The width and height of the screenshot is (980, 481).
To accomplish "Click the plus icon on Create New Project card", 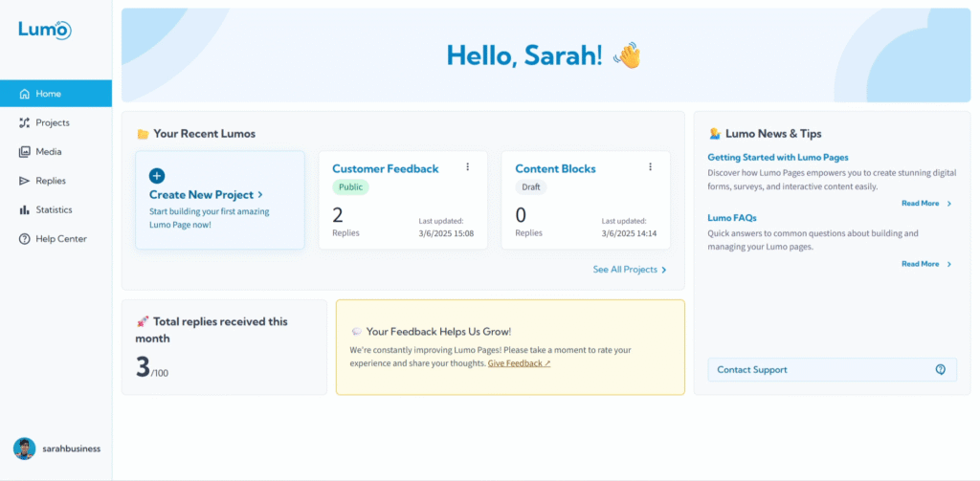I will click(157, 176).
